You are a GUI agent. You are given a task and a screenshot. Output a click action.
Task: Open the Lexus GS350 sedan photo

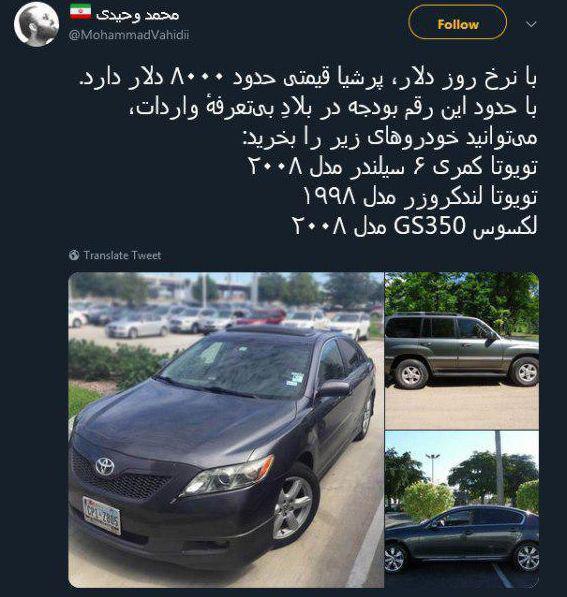click(462, 510)
